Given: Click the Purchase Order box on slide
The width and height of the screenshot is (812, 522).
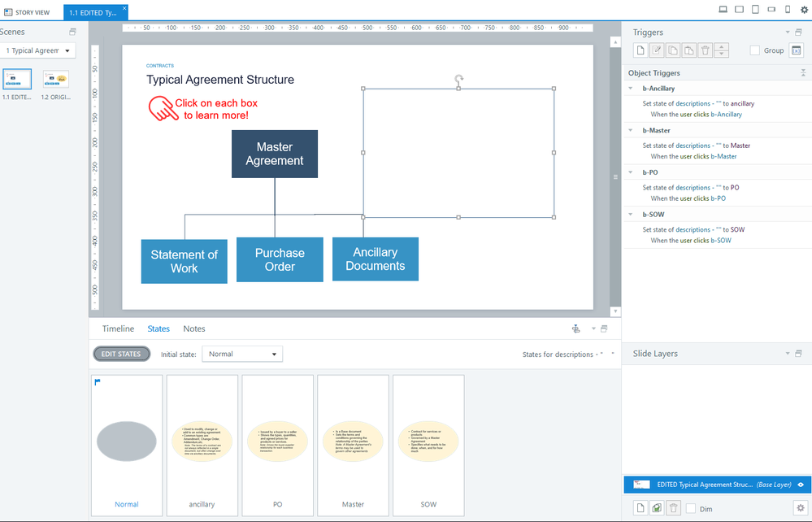Looking at the screenshot, I should [x=280, y=259].
